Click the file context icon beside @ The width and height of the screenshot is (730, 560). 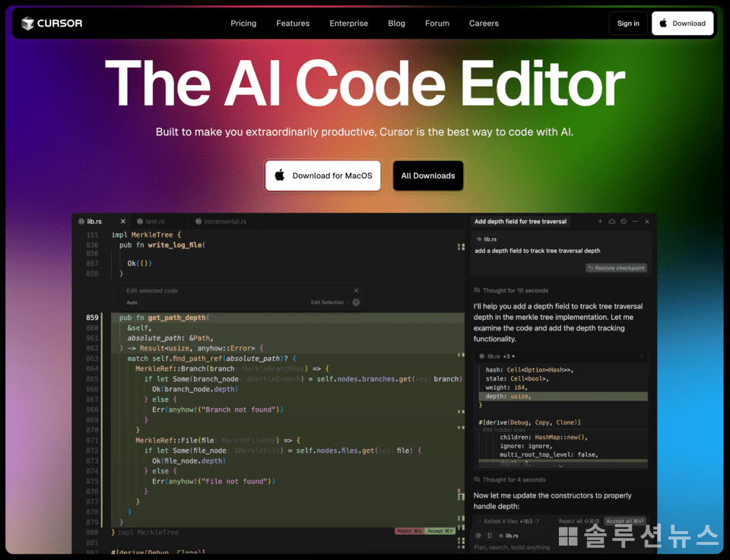click(489, 536)
